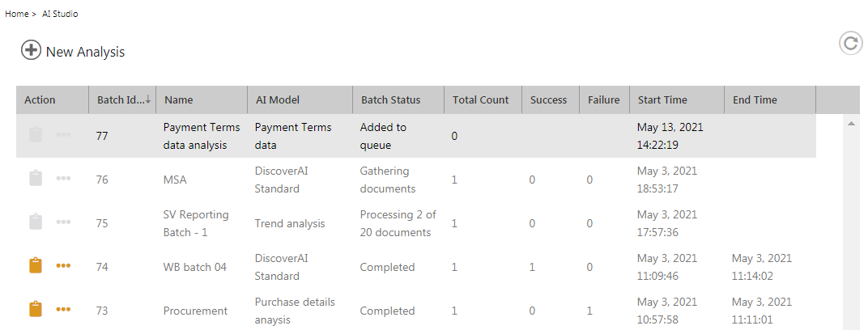Sort table by Batch Status header
Image resolution: width=868 pixels, height=330 pixels.
[390, 100]
